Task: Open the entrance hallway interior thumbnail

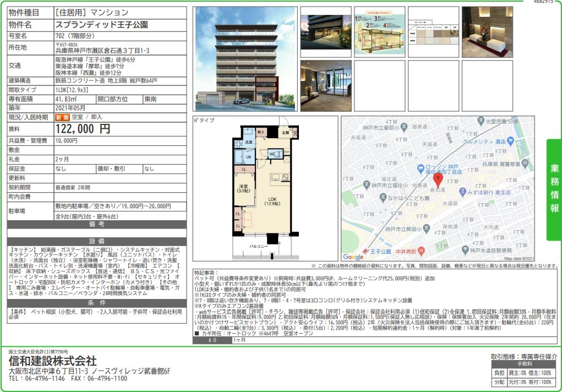Action: pyautogui.click(x=326, y=86)
